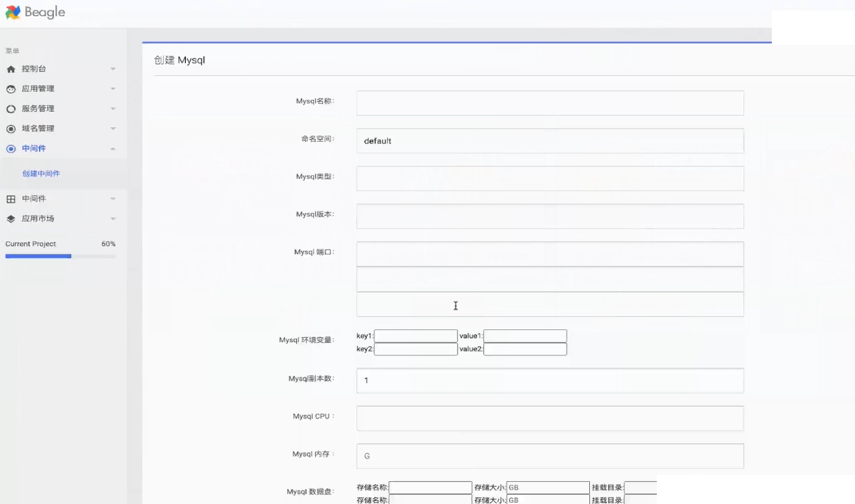Click the Current Project progress bar

click(60, 256)
